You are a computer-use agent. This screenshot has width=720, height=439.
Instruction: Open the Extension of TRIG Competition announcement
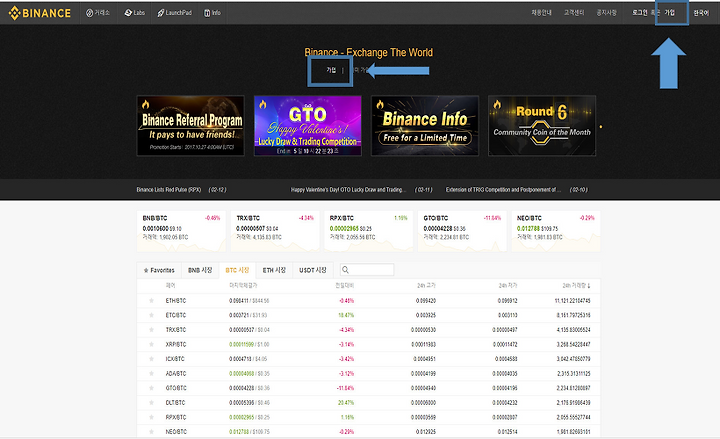click(x=517, y=190)
